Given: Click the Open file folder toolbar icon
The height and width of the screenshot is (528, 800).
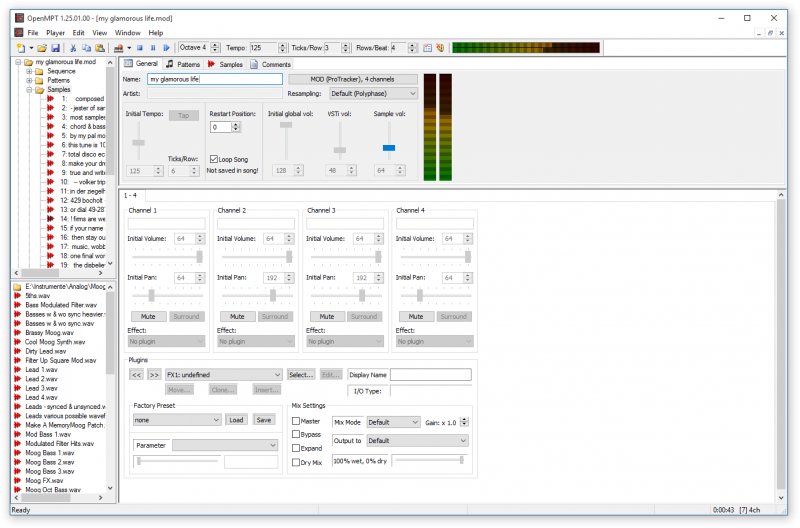Looking at the screenshot, I should click(42, 48).
